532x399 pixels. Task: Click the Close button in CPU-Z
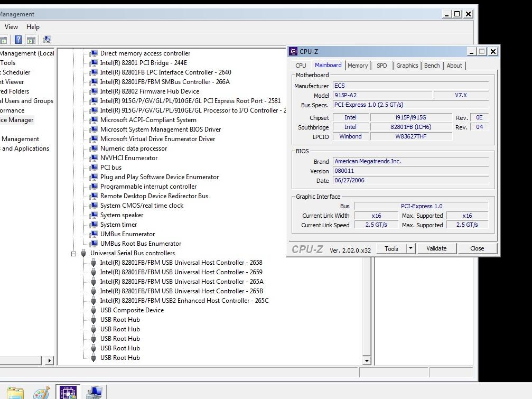(477, 248)
